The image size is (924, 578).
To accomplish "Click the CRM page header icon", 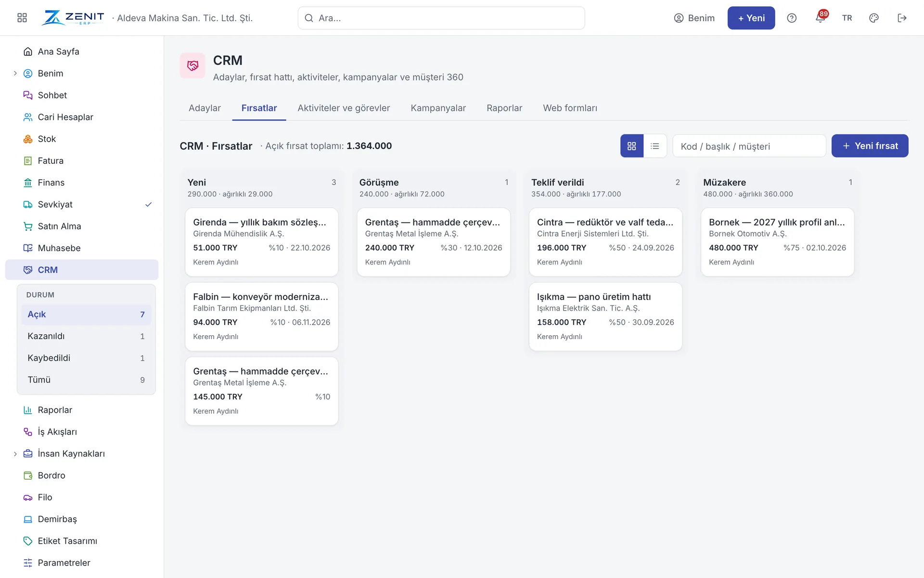I will 192,66.
